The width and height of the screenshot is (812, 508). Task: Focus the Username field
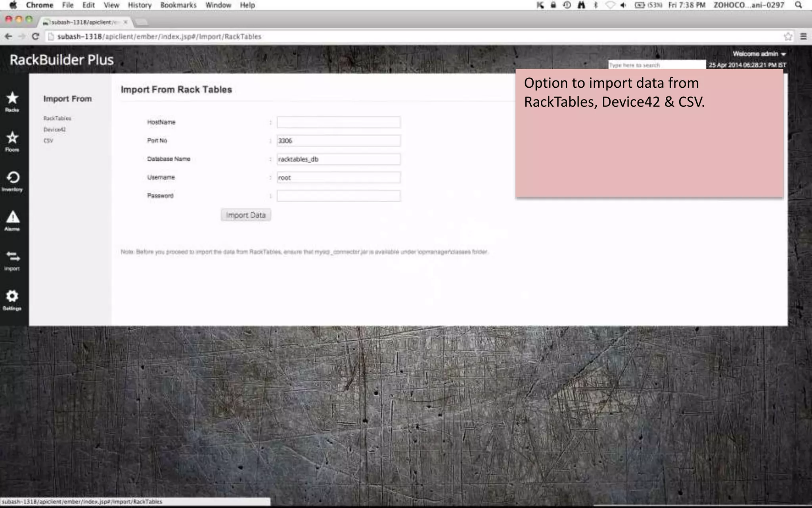click(339, 177)
